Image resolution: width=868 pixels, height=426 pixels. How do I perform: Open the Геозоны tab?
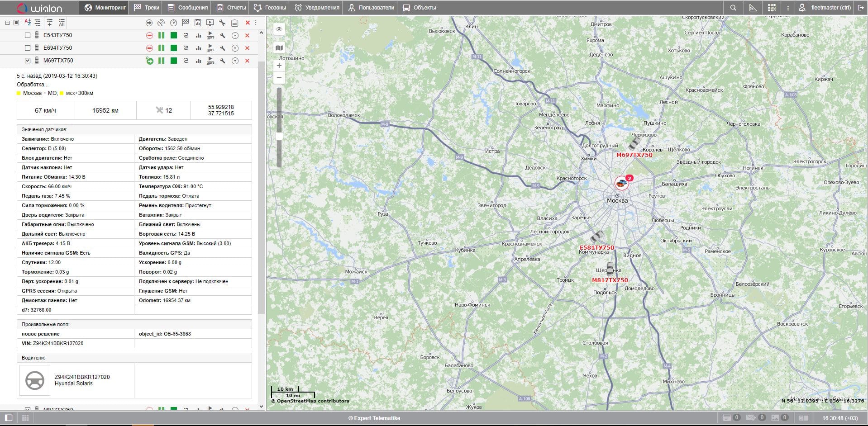(270, 8)
